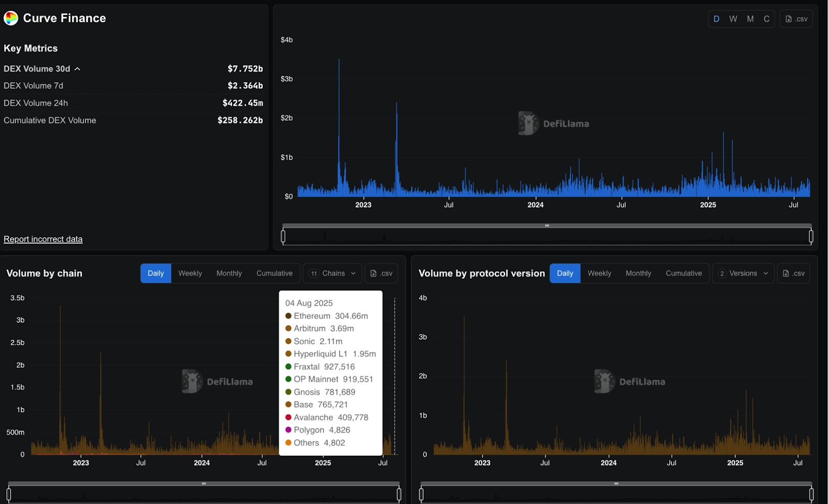
Task: Switch main chart to Cumulative (C) view
Action: [x=766, y=19]
